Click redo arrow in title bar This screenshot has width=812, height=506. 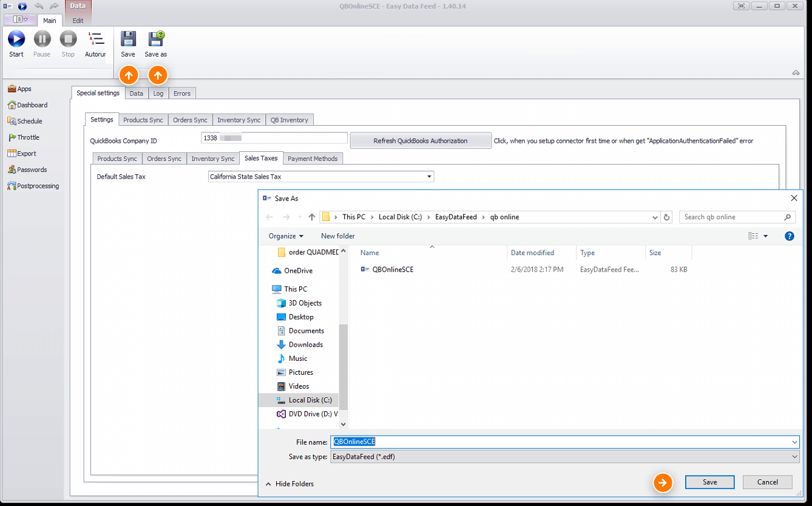pyautogui.click(x=55, y=6)
